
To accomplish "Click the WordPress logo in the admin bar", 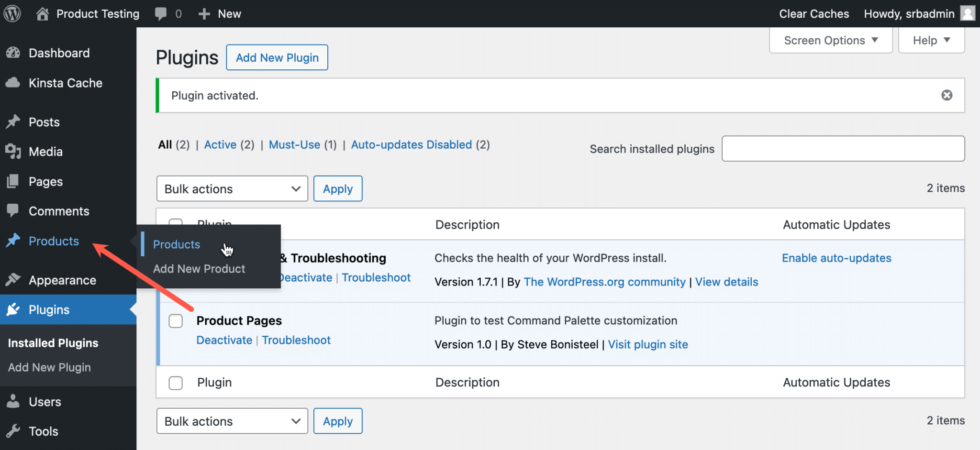I will [x=11, y=13].
